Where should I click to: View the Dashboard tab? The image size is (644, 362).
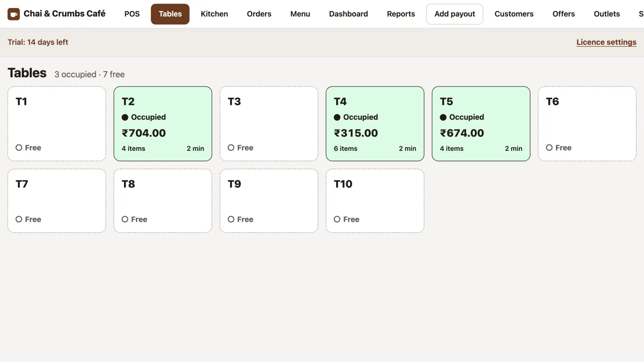coord(349,14)
